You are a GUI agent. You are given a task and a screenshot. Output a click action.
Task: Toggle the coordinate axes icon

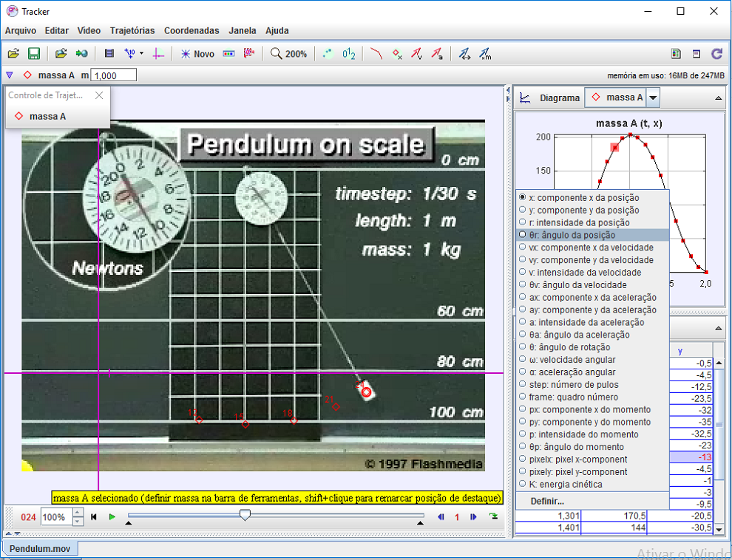tap(158, 54)
